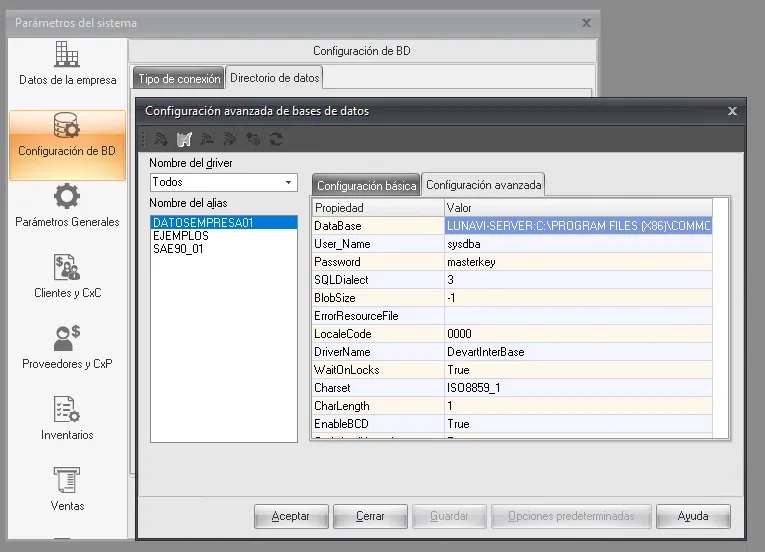Click LocaleCode value 0000
The height and width of the screenshot is (552, 765).
pos(578,334)
